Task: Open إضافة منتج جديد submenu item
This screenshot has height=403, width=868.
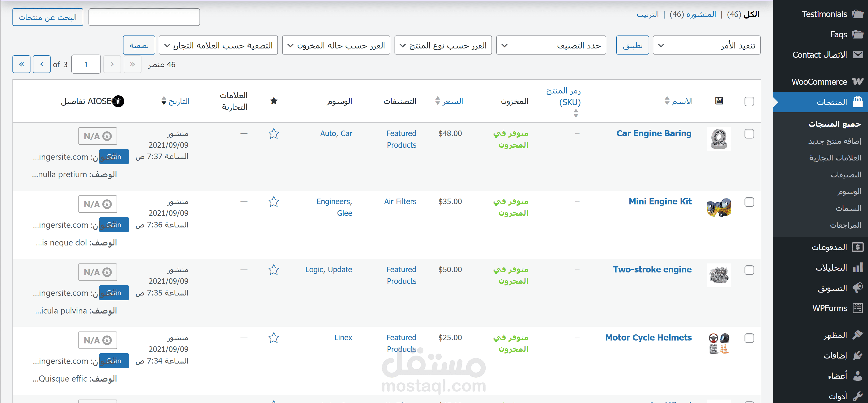Action: click(x=834, y=141)
